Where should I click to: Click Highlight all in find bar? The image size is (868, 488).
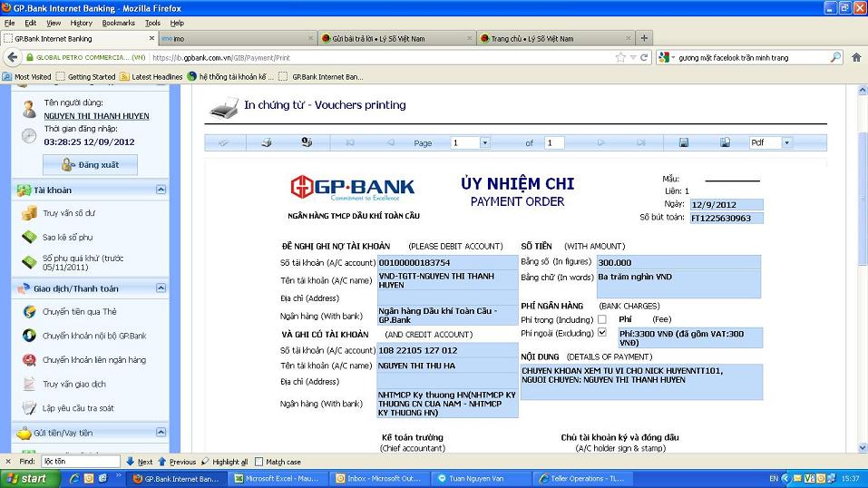coord(225,462)
